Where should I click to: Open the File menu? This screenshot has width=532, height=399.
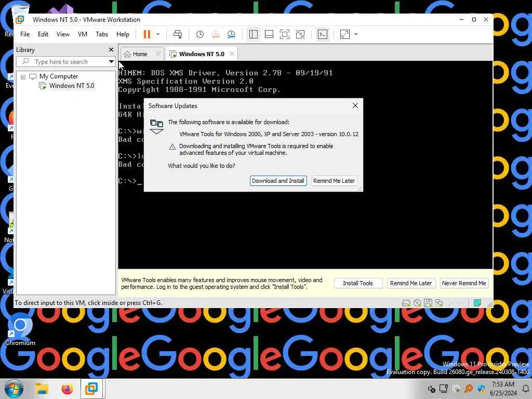[25, 34]
